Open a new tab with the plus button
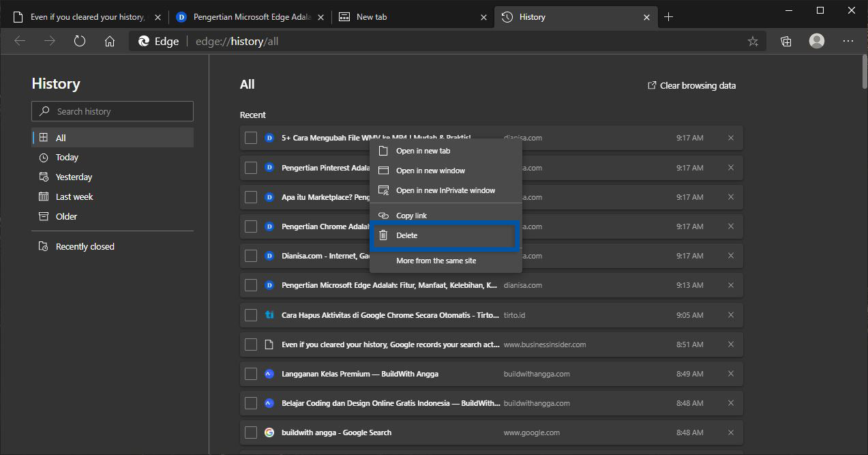 [670, 16]
